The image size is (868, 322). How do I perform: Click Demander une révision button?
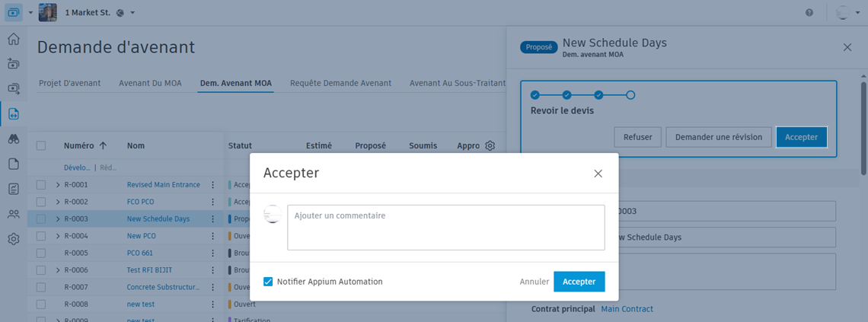[x=719, y=137]
